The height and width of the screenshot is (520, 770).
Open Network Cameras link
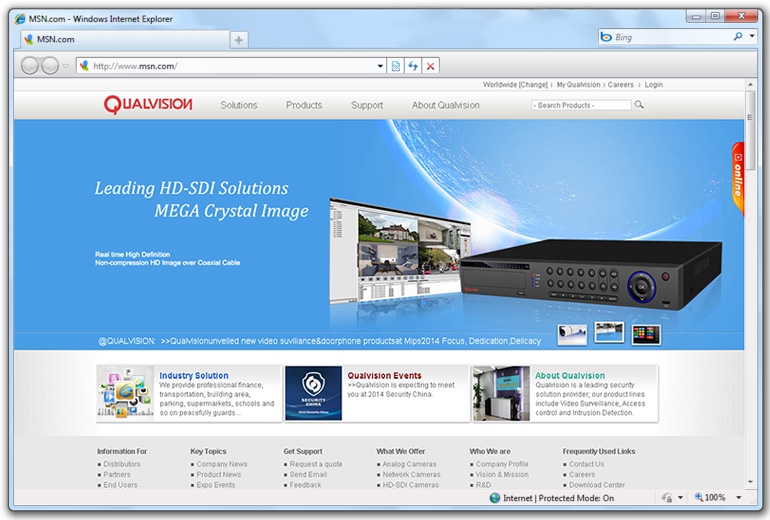[x=412, y=474]
